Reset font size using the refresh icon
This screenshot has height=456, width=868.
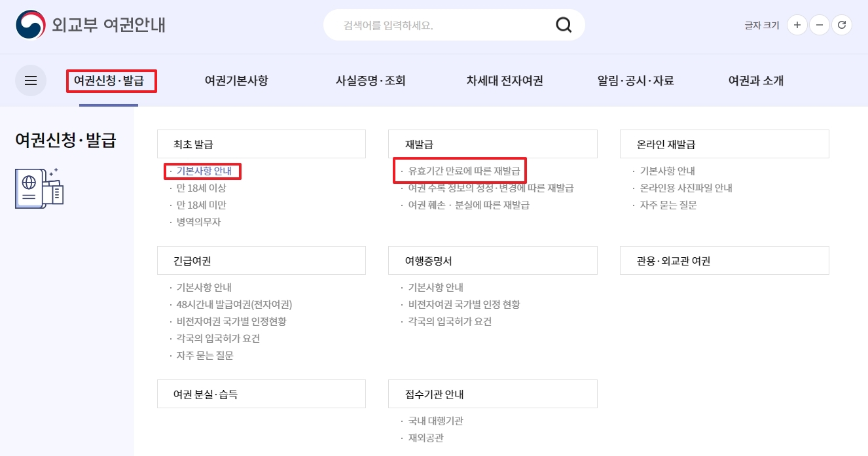(x=842, y=25)
